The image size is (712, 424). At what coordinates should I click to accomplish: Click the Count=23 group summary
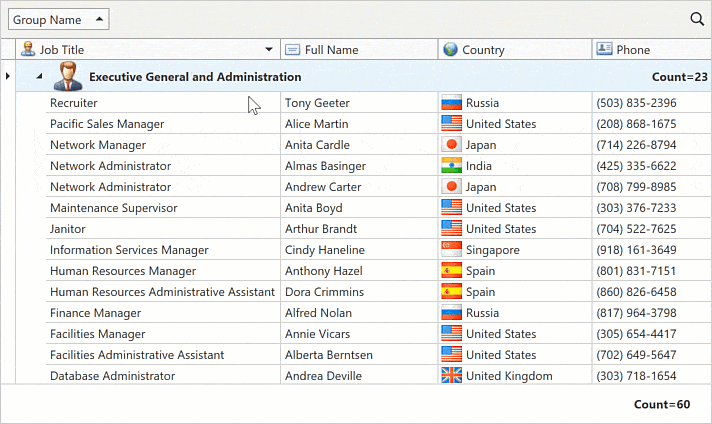(679, 77)
